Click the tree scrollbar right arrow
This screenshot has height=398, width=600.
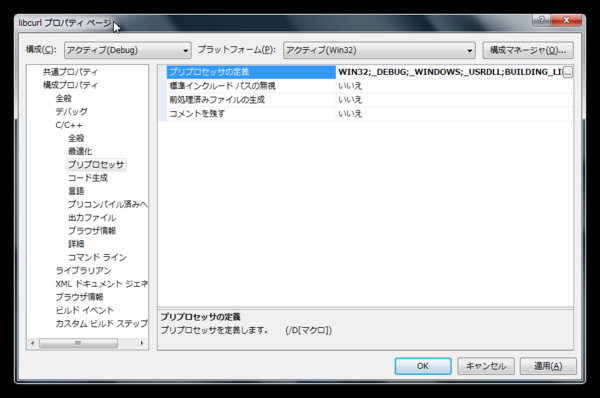pyautogui.click(x=142, y=343)
